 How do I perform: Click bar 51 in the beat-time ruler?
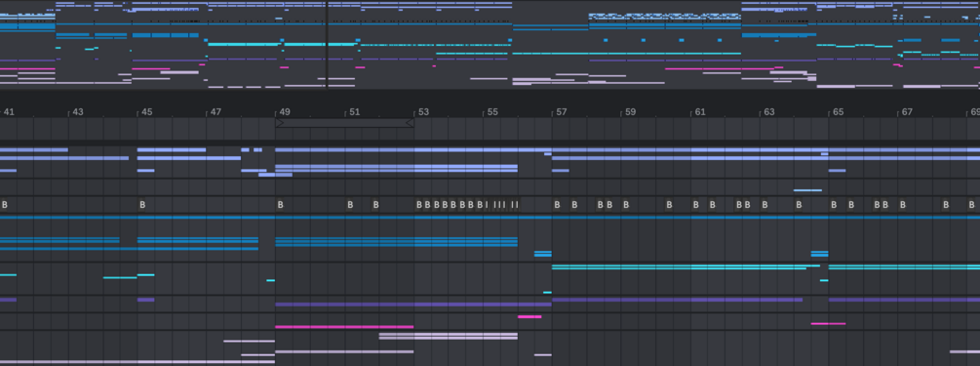point(354,112)
